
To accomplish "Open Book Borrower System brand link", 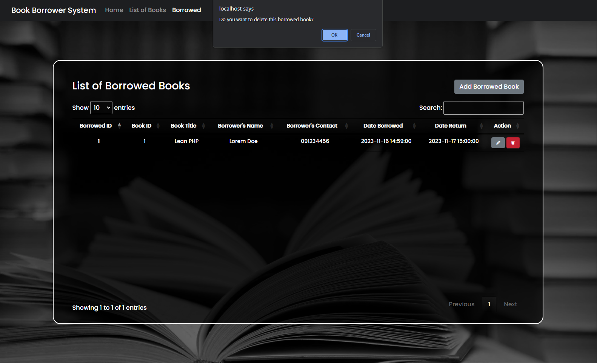I will 54,10.
